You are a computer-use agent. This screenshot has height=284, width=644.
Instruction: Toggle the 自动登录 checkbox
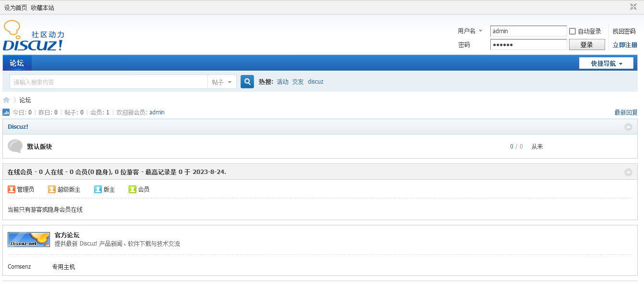pyautogui.click(x=572, y=31)
